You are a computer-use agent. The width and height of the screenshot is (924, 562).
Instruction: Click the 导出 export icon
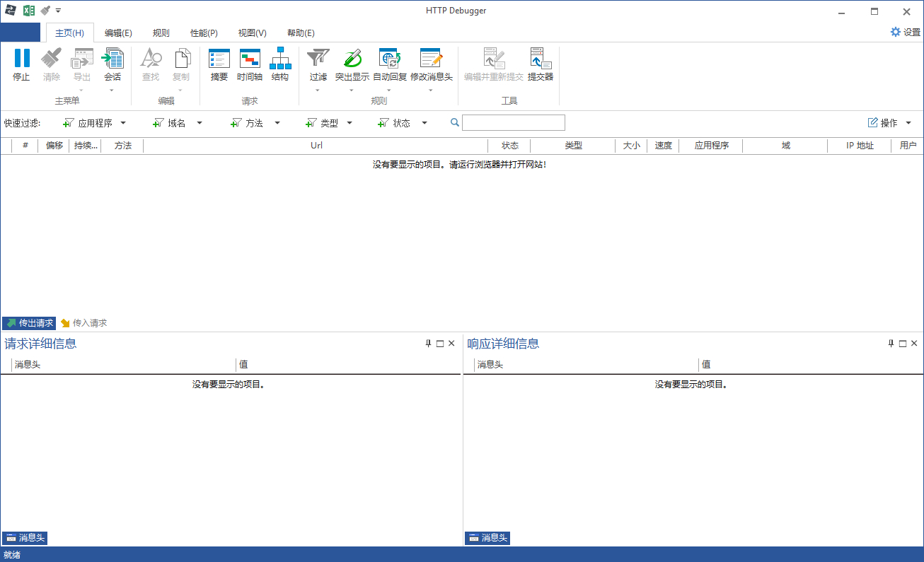(83, 58)
